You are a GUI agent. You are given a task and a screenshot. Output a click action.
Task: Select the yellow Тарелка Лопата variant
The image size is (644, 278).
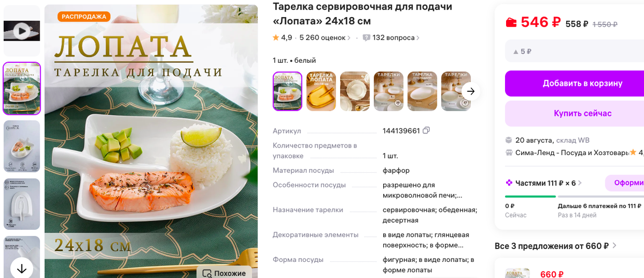click(x=321, y=91)
